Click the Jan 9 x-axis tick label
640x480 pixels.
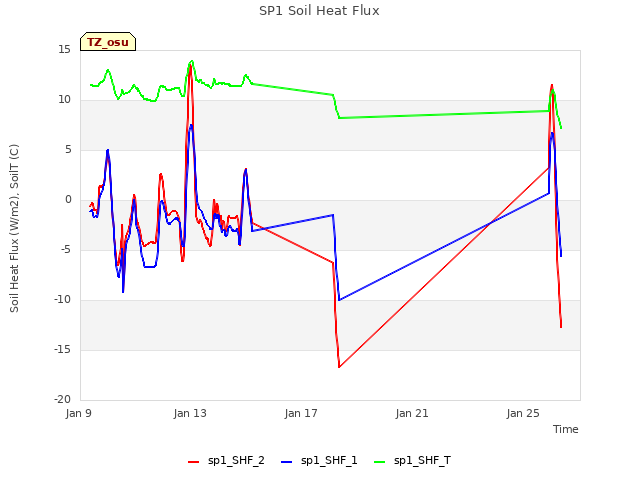pos(78,413)
